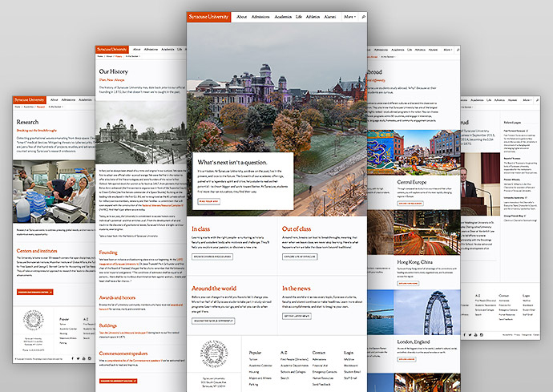Screen dimensions: 553x392
Task: Click red button at bottom of History page
Action: pos(118,381)
